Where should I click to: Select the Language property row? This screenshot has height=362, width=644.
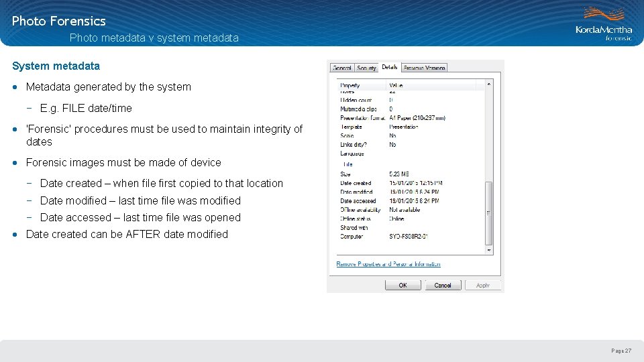tap(411, 154)
